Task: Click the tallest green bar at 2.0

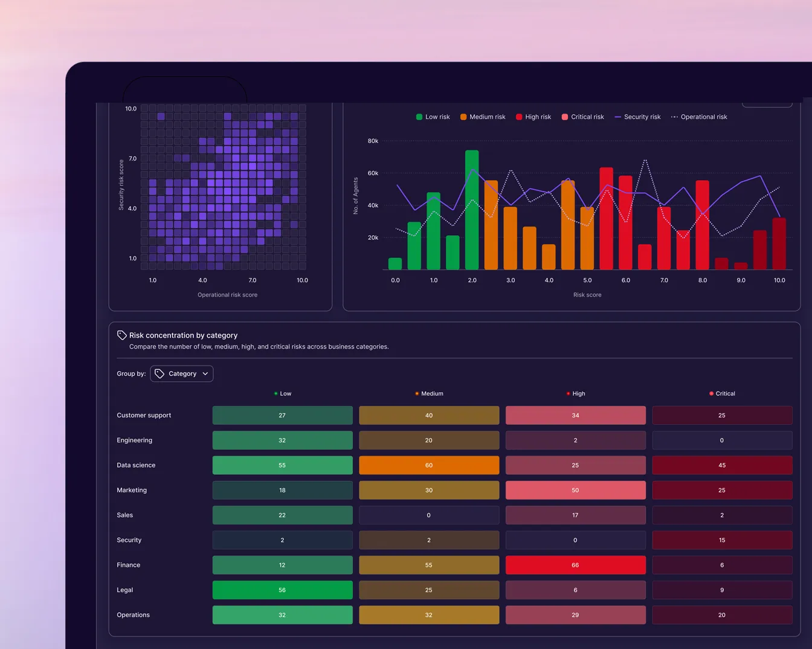Action: pos(472,210)
